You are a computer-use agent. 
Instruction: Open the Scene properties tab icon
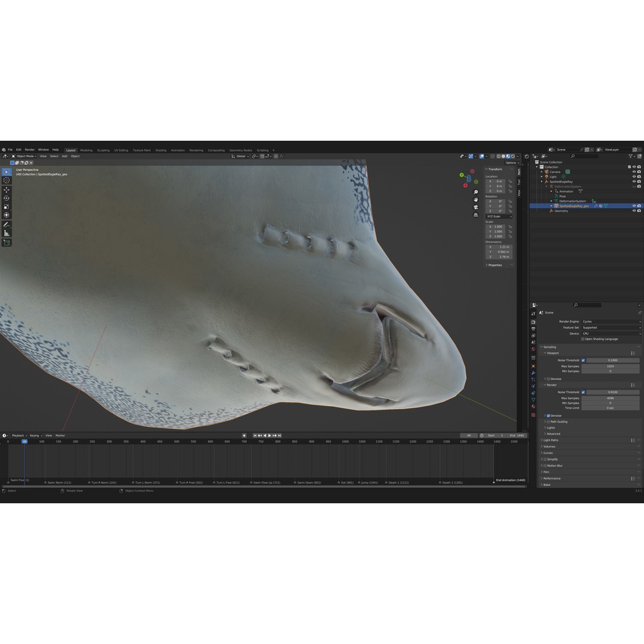pyautogui.click(x=533, y=342)
